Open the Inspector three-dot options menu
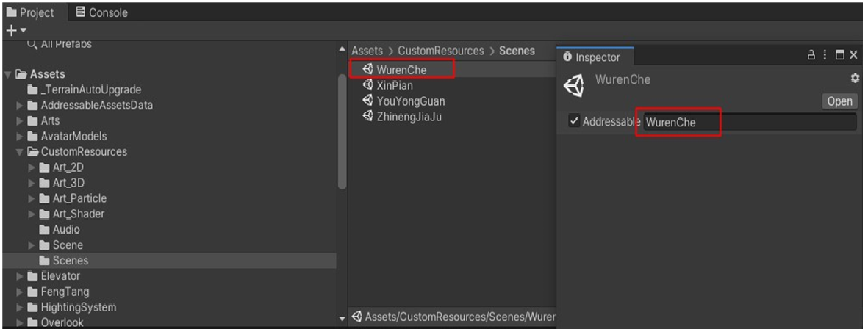The height and width of the screenshot is (329, 868). click(825, 55)
